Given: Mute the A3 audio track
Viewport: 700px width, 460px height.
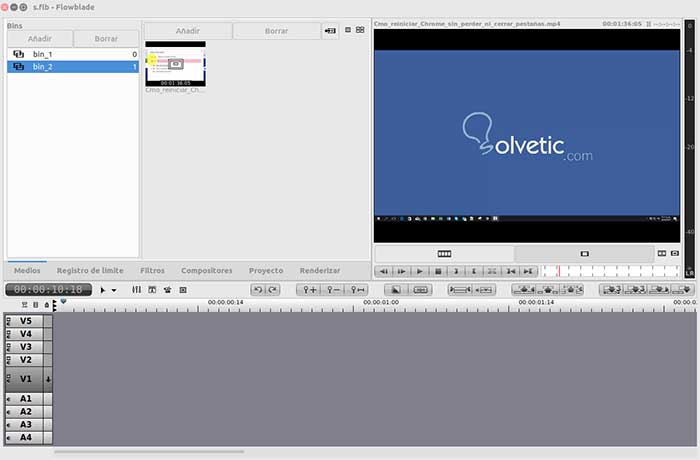Looking at the screenshot, I should [x=8, y=424].
